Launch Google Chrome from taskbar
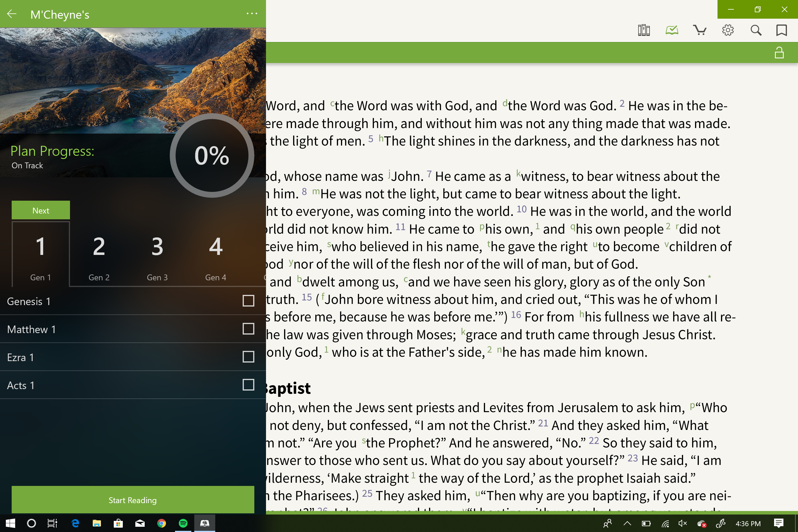The width and height of the screenshot is (798, 532). tap(162, 524)
